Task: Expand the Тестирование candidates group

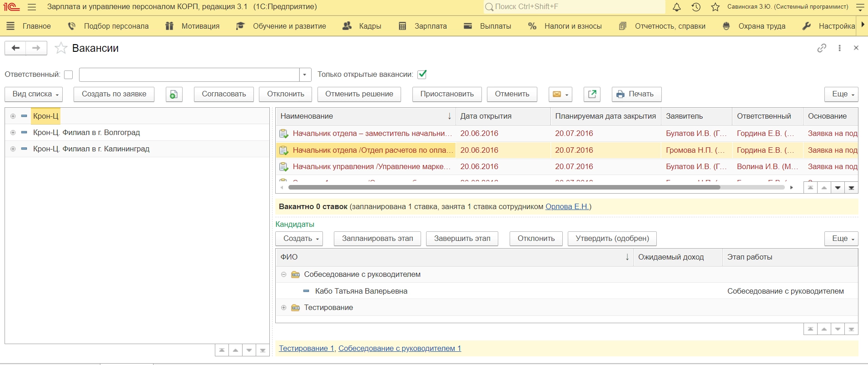Action: coord(283,308)
